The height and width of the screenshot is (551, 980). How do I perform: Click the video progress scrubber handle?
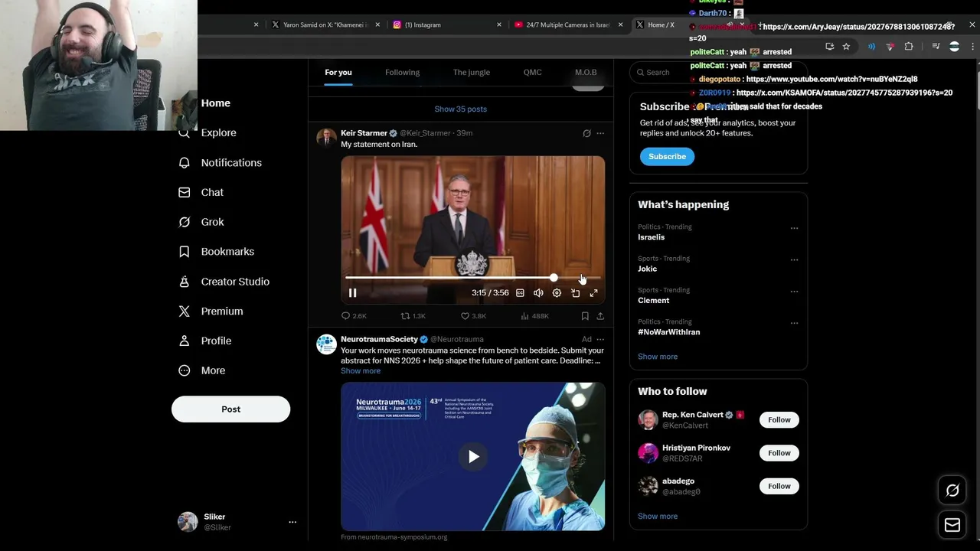[x=554, y=277]
